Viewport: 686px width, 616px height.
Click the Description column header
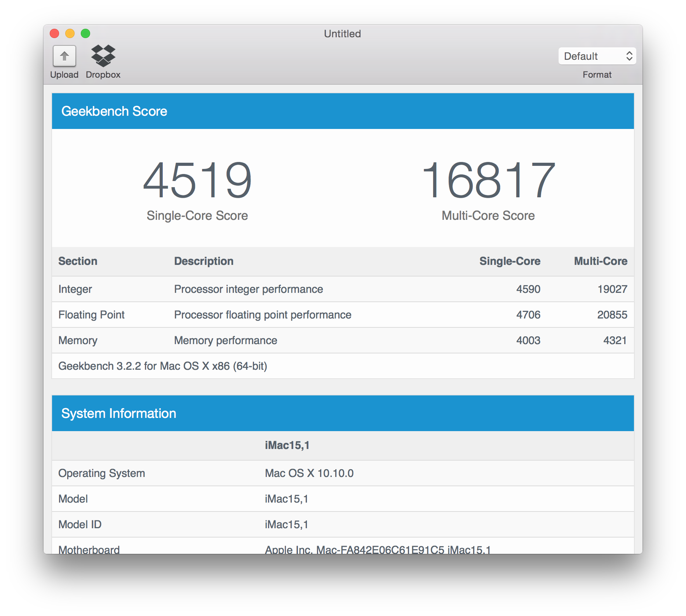click(x=204, y=261)
